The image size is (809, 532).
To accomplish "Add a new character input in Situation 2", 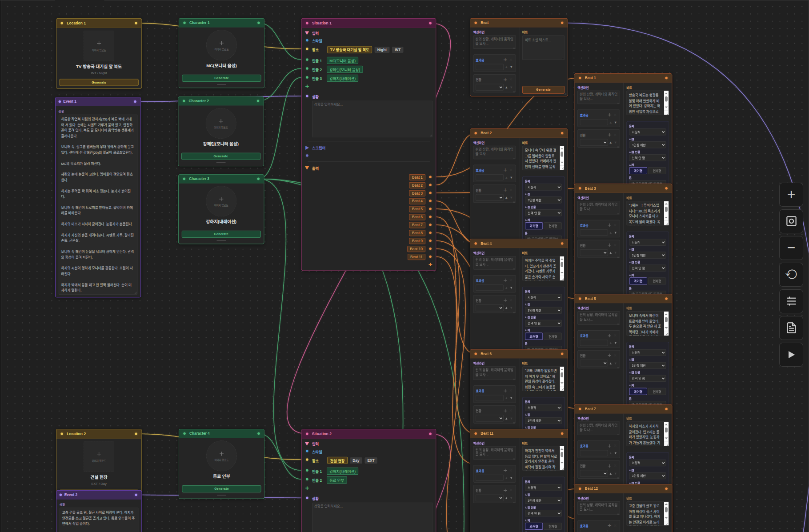I will click(x=307, y=488).
